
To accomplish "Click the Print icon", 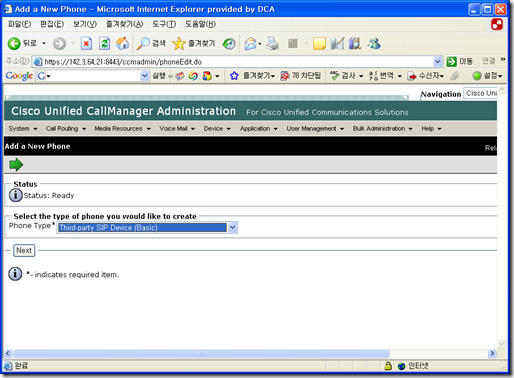I will (x=272, y=44).
